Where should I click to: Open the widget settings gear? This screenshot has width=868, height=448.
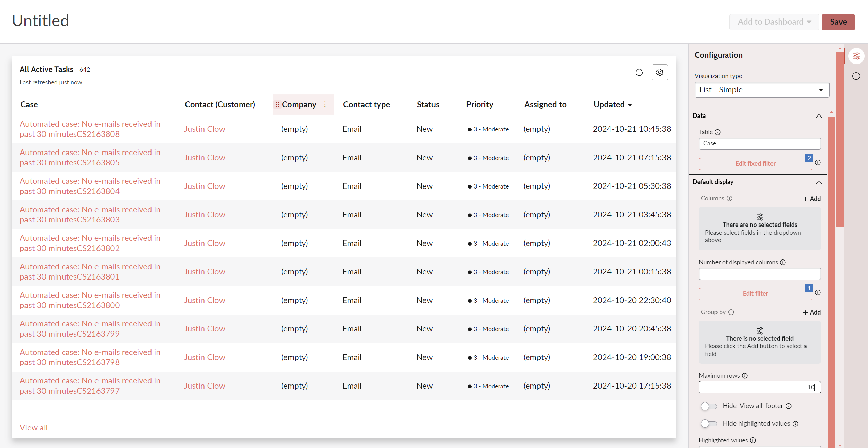pos(659,72)
